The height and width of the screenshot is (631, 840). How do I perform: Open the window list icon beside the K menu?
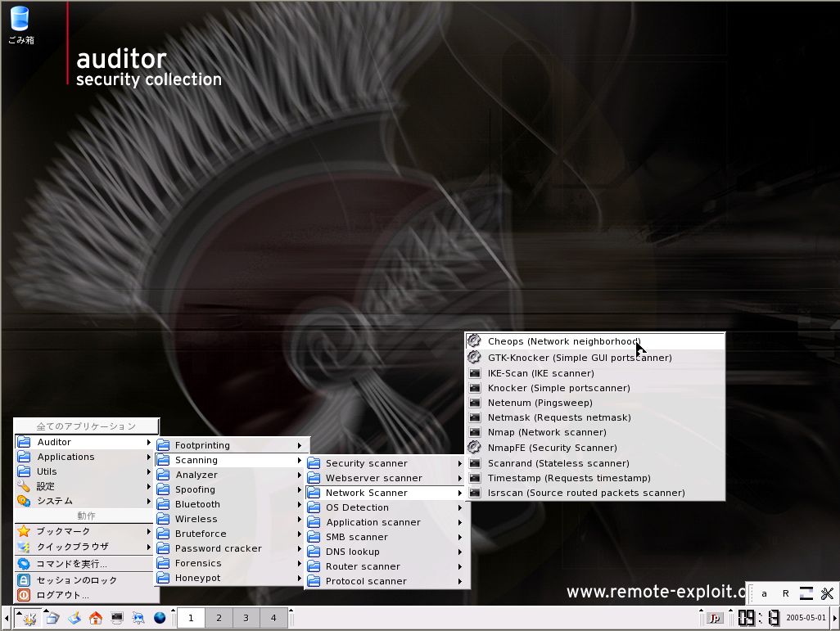(x=52, y=619)
